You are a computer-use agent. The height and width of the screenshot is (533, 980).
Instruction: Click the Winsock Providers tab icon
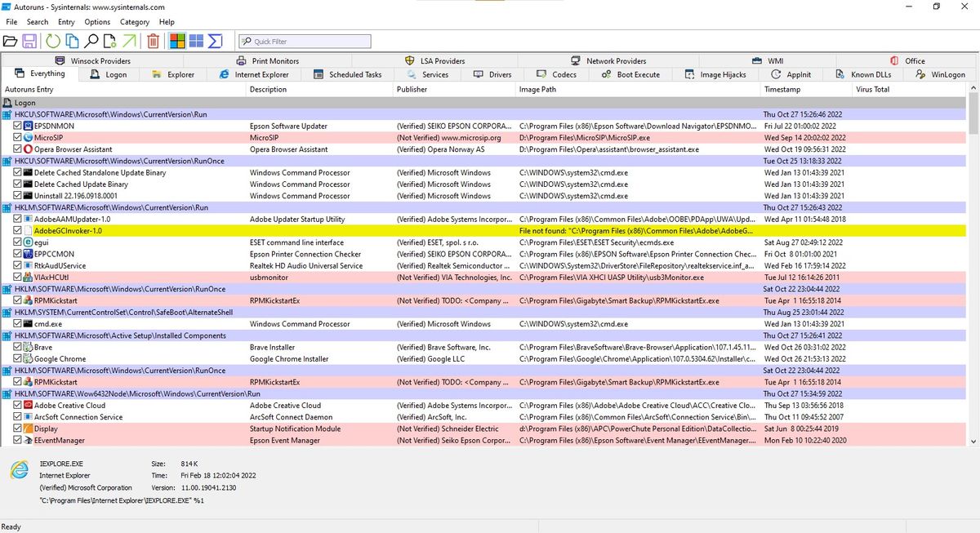coord(60,60)
